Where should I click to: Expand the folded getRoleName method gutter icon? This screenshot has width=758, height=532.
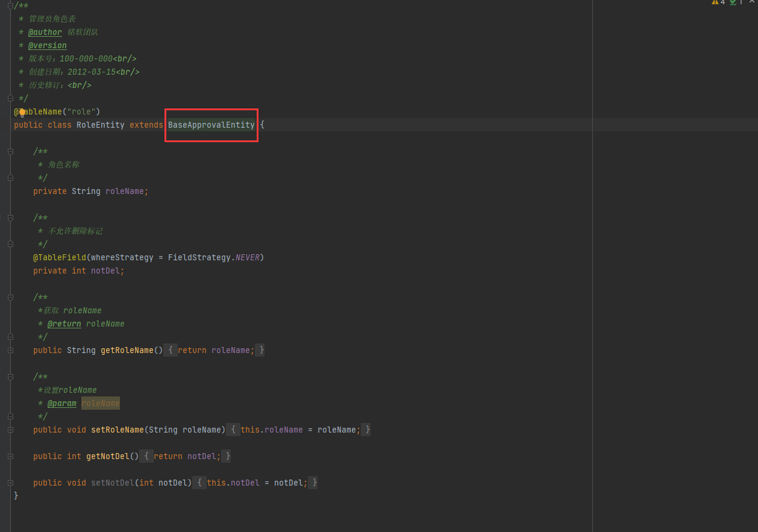(10, 350)
